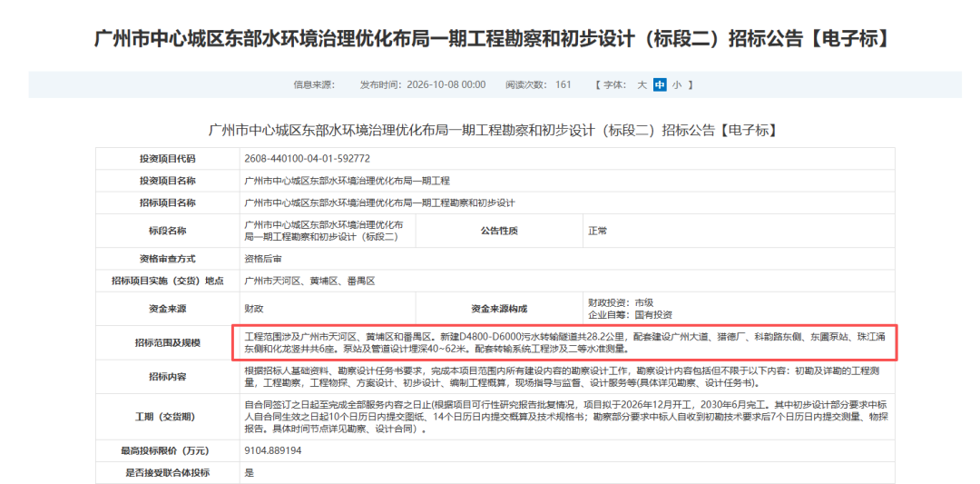Click the tender project name value cell

(x=567, y=202)
